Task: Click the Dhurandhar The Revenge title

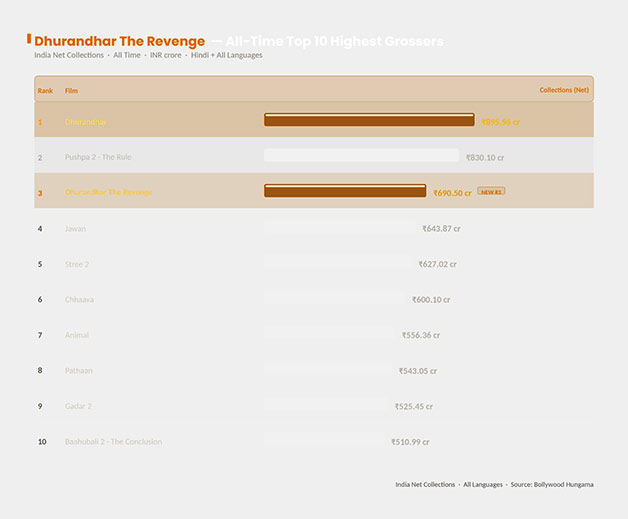Action: [120, 41]
